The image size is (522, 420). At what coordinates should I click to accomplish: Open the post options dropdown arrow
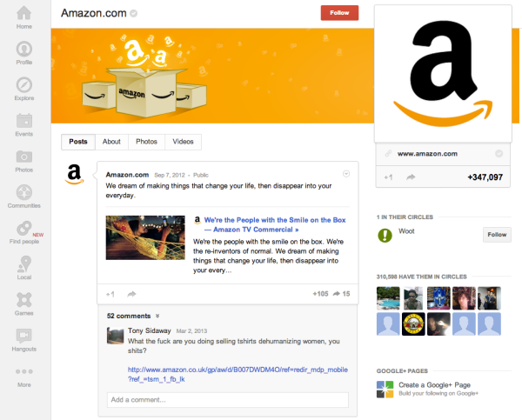pyautogui.click(x=346, y=174)
